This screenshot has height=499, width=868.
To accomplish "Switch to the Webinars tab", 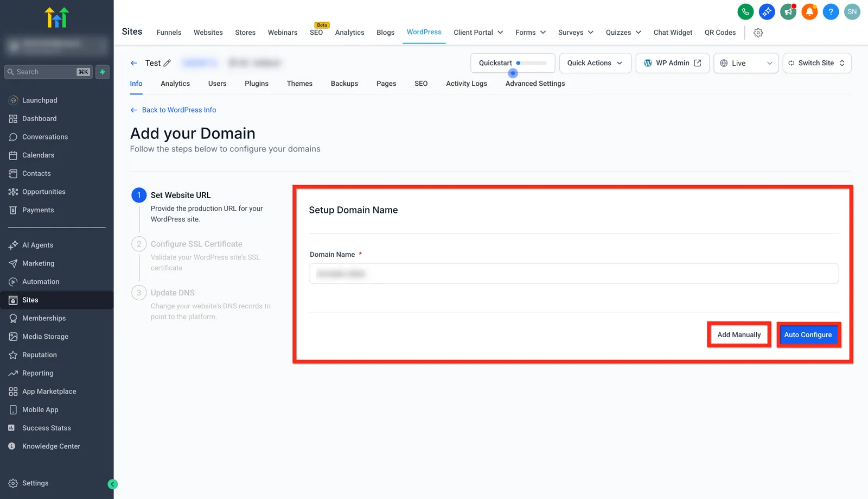I will [x=283, y=33].
